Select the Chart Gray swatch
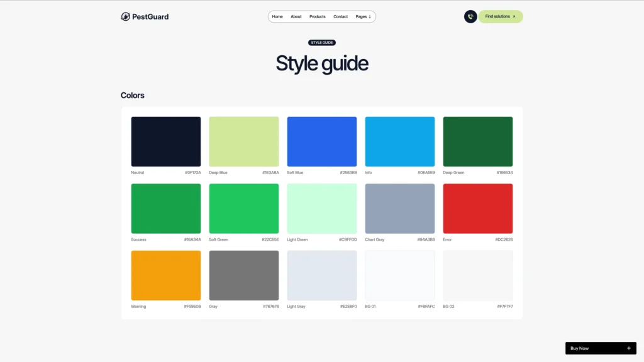The image size is (644, 362). [399, 209]
